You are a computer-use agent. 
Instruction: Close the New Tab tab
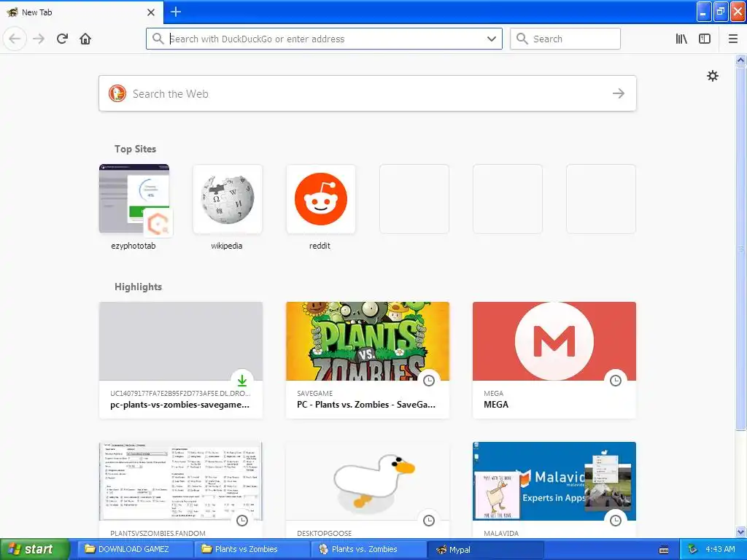pyautogui.click(x=151, y=12)
